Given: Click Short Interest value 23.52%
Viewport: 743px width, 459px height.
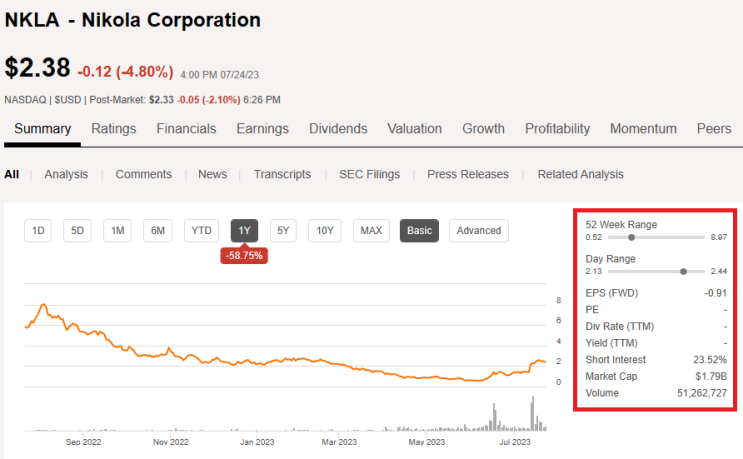Looking at the screenshot, I should [x=710, y=360].
